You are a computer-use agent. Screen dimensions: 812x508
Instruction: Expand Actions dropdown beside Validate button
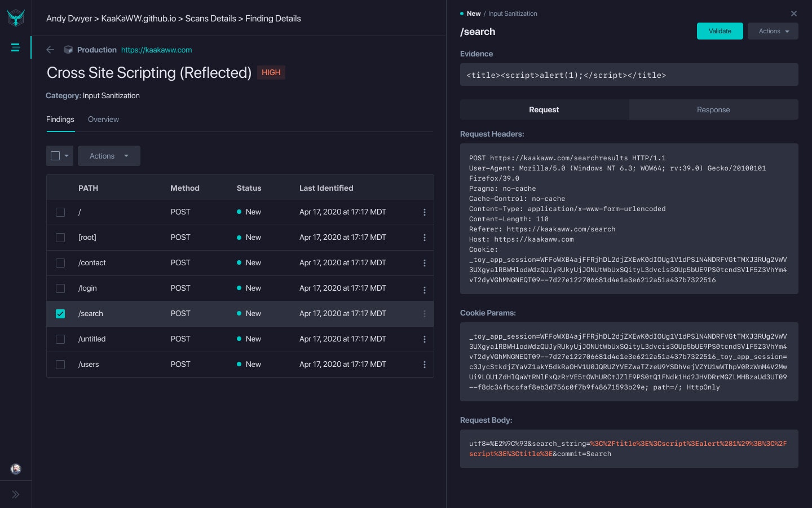coord(773,31)
